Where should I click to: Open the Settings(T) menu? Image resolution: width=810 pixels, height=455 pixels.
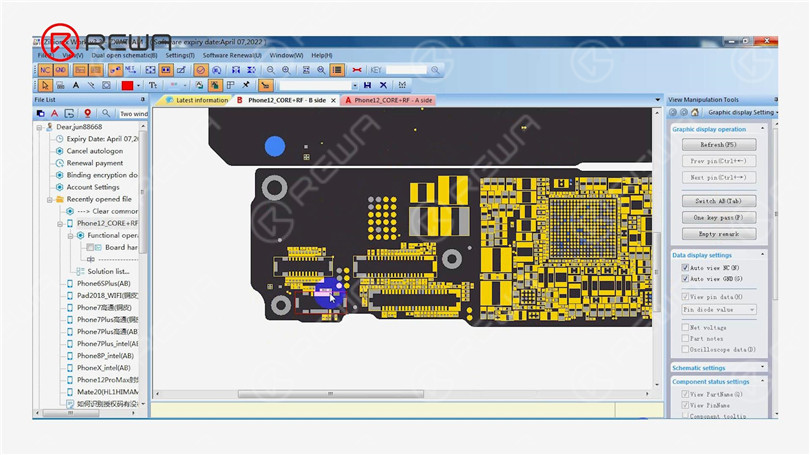[180, 55]
